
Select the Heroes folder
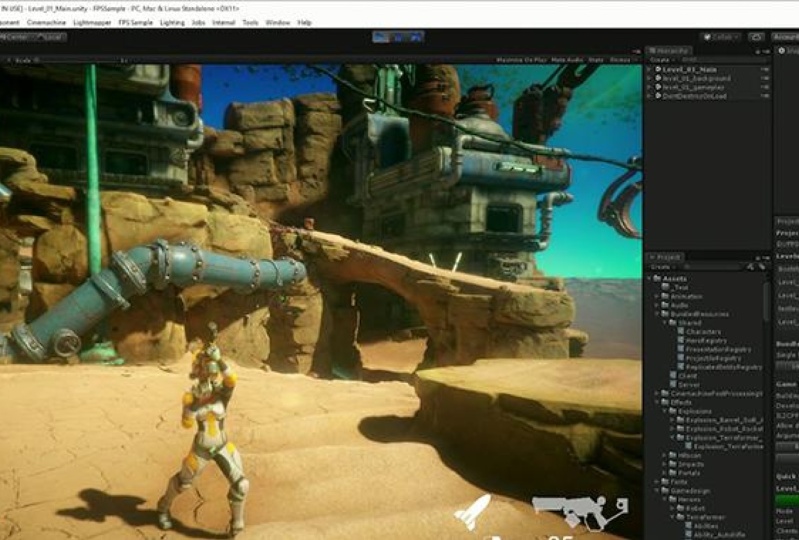[685, 500]
